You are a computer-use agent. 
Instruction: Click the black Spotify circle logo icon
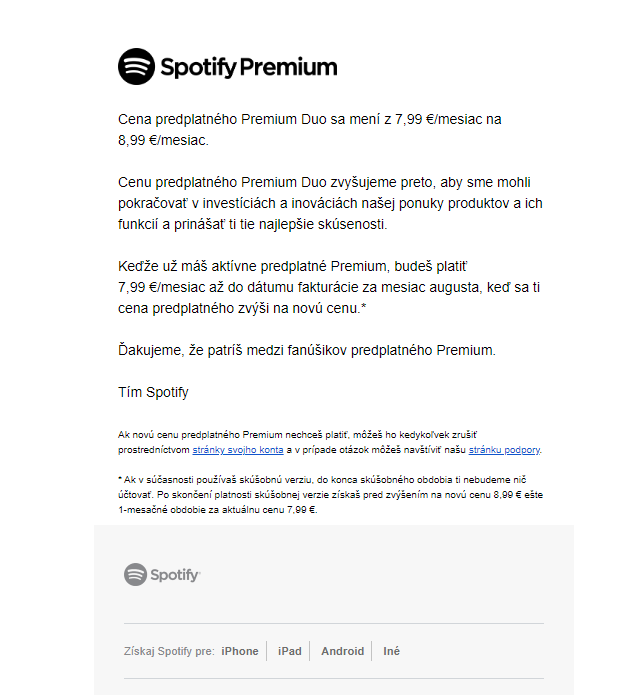(136, 66)
